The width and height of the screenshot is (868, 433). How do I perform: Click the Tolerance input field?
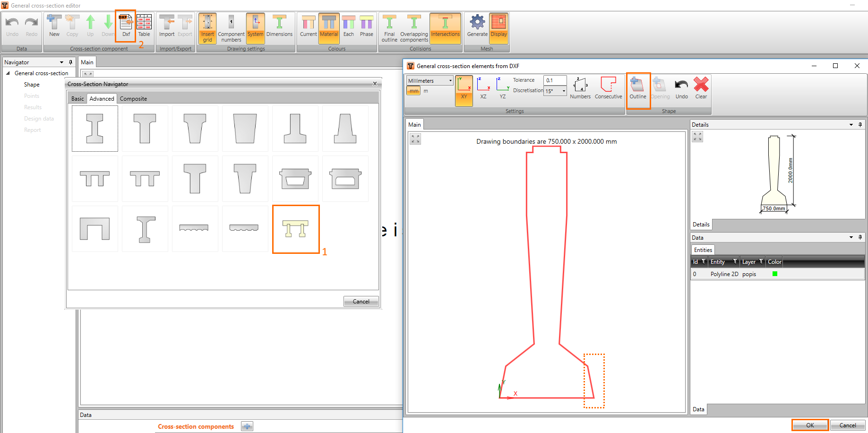(x=555, y=80)
